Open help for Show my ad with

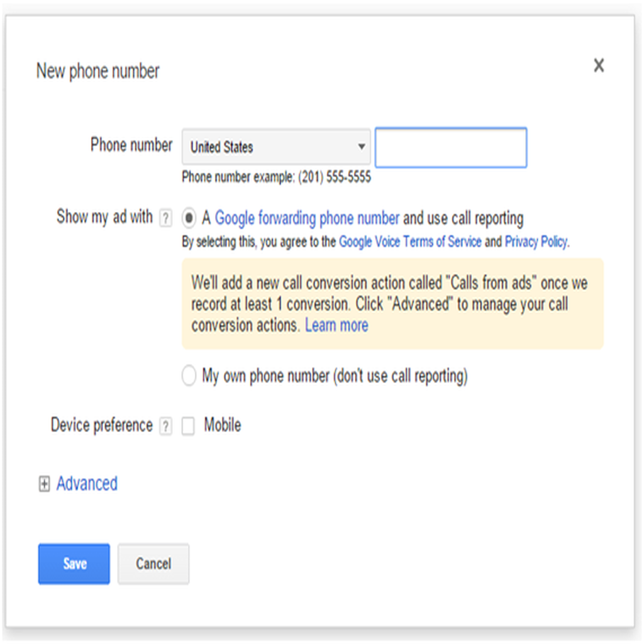click(165, 218)
